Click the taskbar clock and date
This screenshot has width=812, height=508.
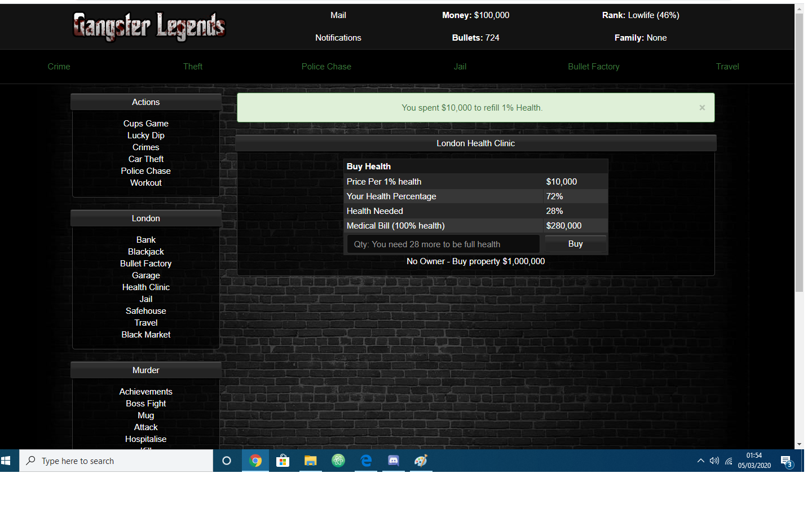point(754,461)
